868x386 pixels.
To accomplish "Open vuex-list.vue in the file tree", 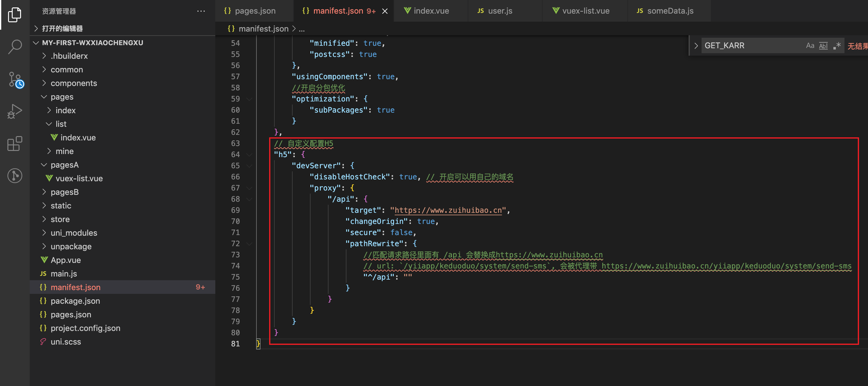I will point(122,178).
